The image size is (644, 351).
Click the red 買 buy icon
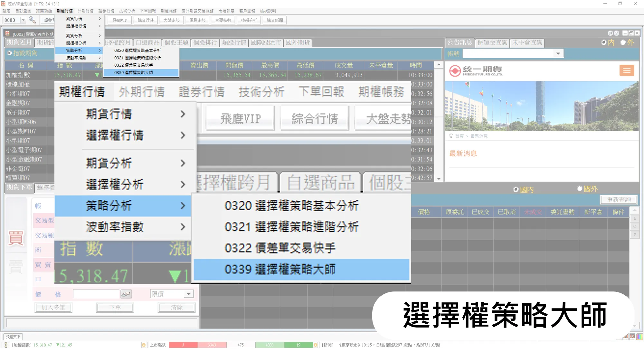[x=16, y=238]
